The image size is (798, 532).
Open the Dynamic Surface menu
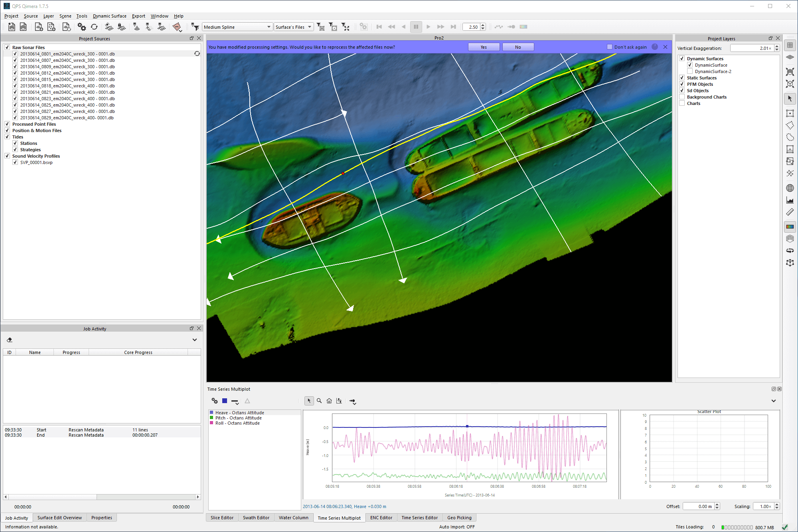click(x=109, y=16)
